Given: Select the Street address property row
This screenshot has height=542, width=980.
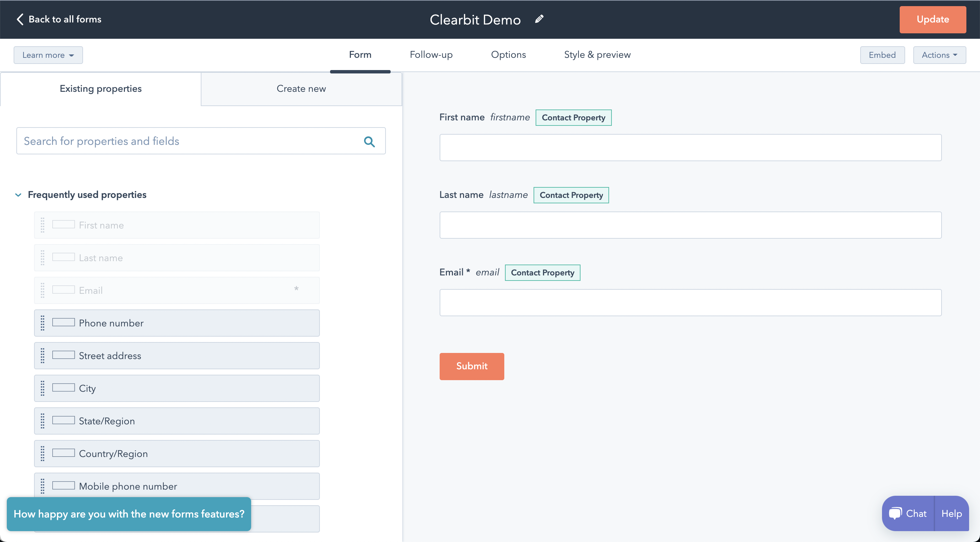Looking at the screenshot, I should [177, 356].
